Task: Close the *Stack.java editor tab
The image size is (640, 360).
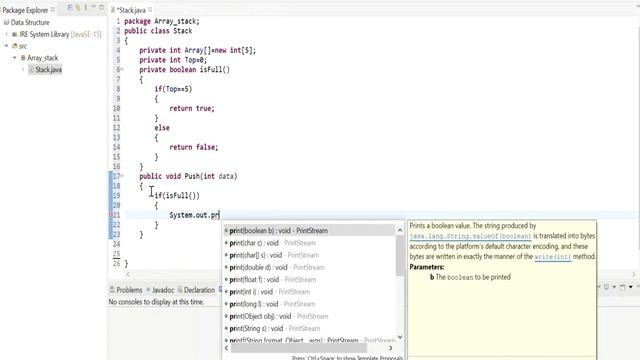Action: pyautogui.click(x=150, y=9)
